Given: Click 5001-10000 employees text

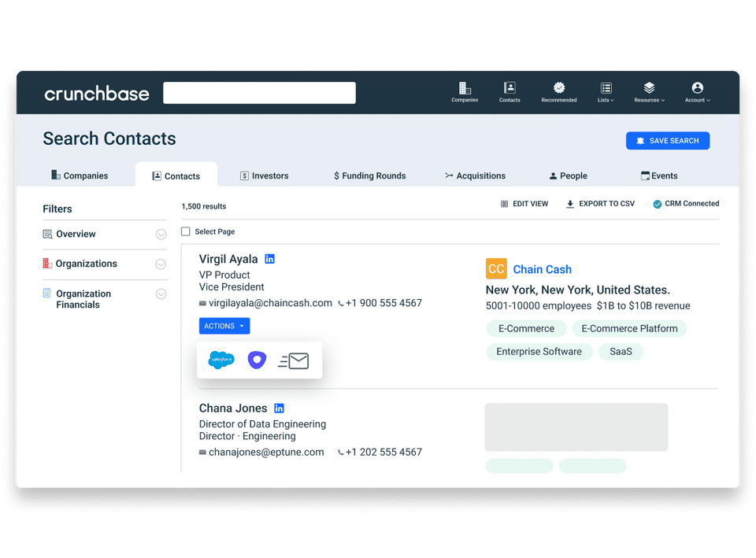Looking at the screenshot, I should pyautogui.click(x=539, y=306).
